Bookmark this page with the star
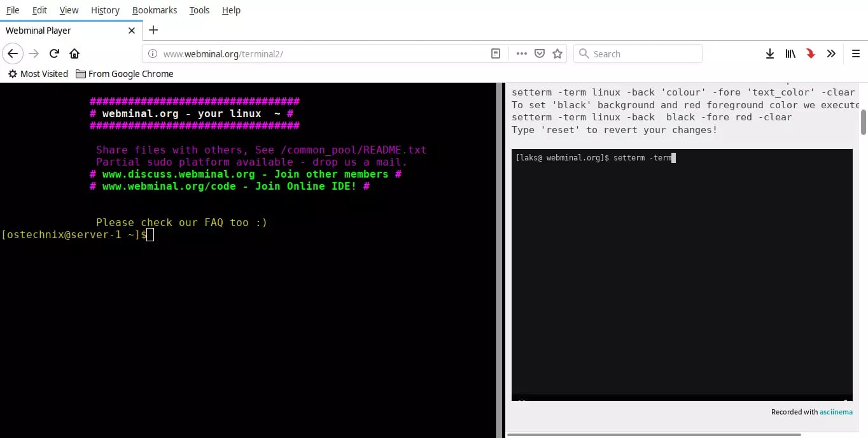 click(x=557, y=54)
